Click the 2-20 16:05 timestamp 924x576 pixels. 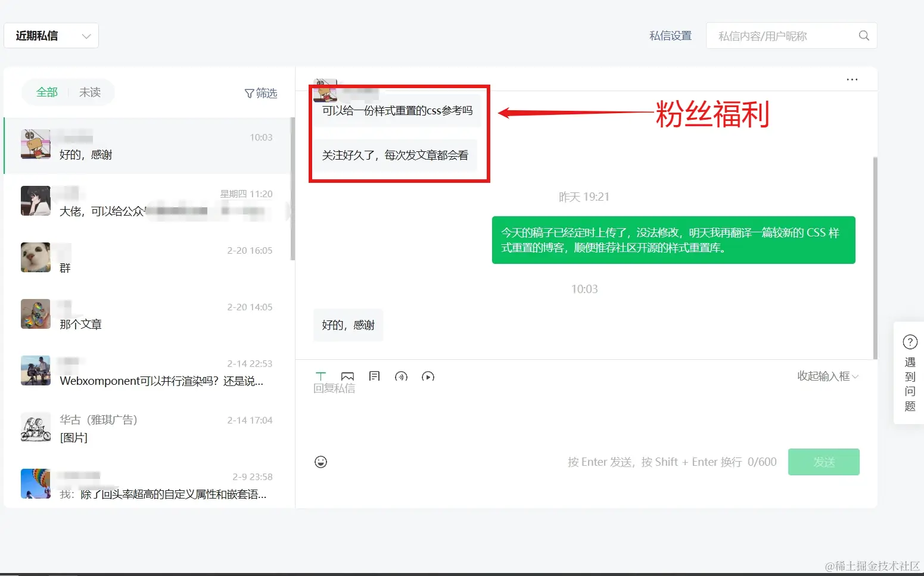pos(250,251)
